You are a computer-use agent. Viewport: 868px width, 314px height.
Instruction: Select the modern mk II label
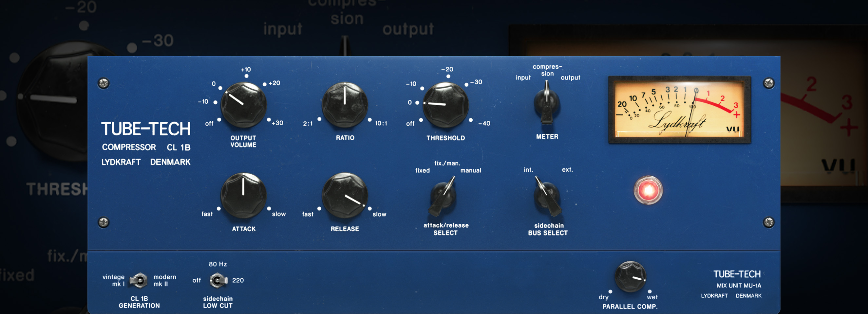pos(164,280)
